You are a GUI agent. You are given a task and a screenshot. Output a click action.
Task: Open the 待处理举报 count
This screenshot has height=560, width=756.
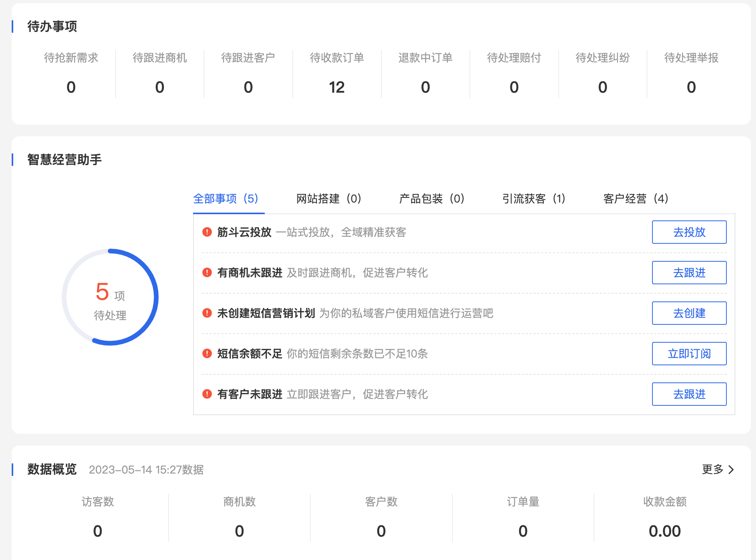[x=691, y=87]
